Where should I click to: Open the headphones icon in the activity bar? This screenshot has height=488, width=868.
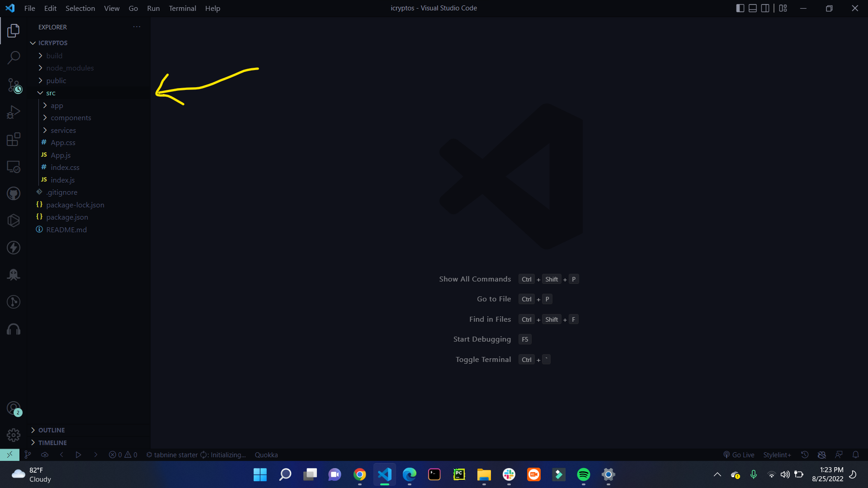(x=14, y=329)
